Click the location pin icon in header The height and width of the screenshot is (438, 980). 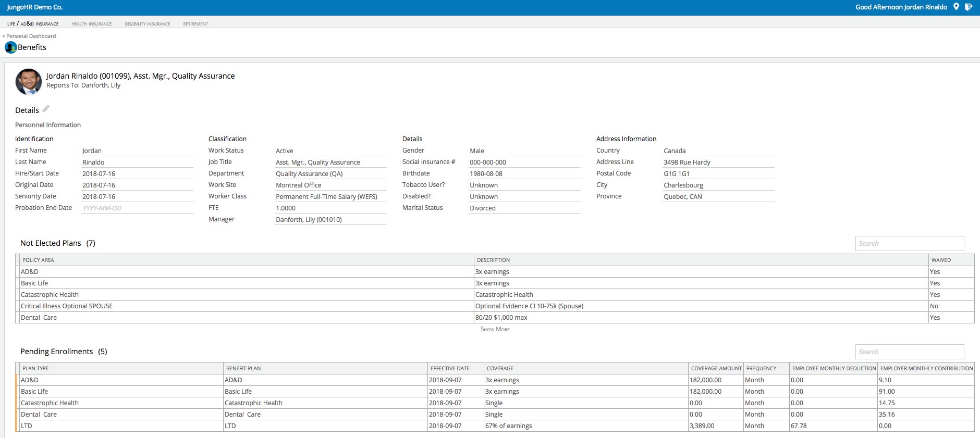click(956, 7)
